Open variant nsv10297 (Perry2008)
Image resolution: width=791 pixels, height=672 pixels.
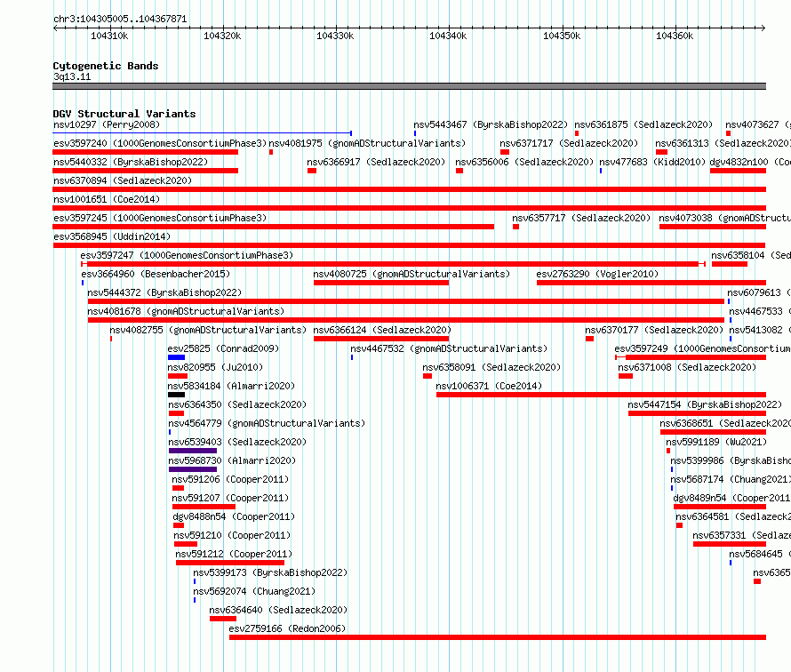(x=107, y=124)
